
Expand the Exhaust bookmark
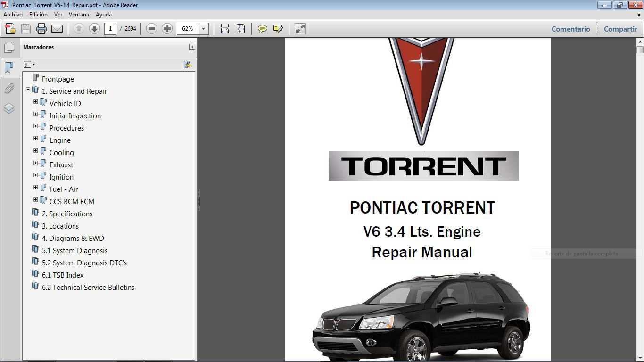(35, 163)
